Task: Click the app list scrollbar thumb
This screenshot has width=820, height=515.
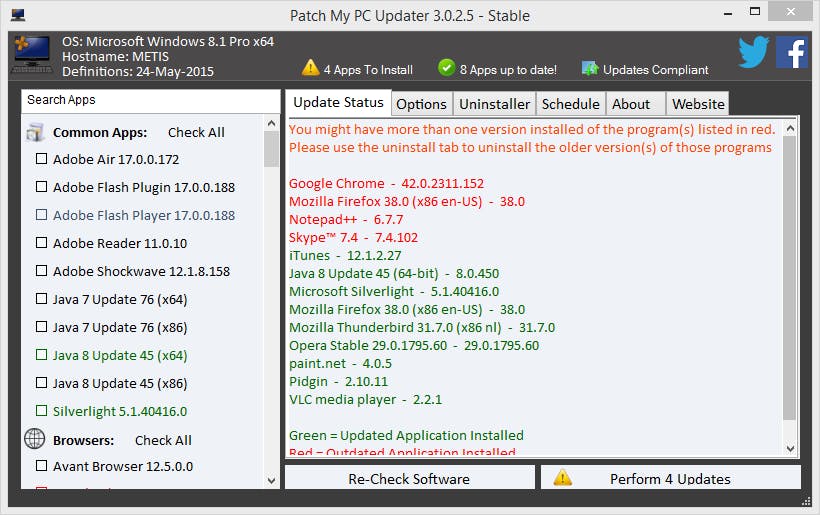Action: pos(271,149)
